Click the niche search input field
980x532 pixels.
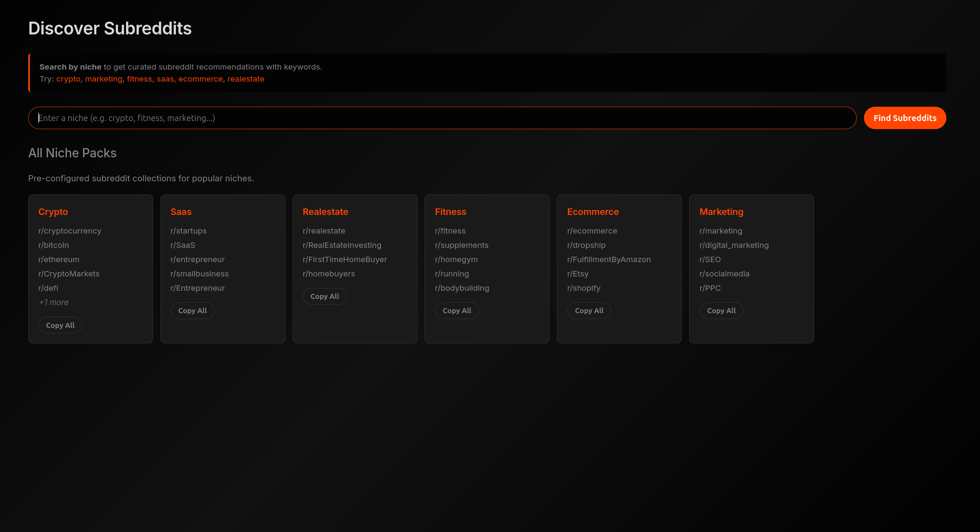[442, 118]
